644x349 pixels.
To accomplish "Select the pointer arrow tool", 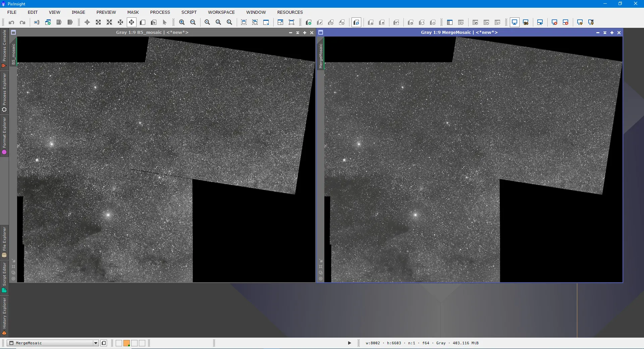I will point(165,22).
